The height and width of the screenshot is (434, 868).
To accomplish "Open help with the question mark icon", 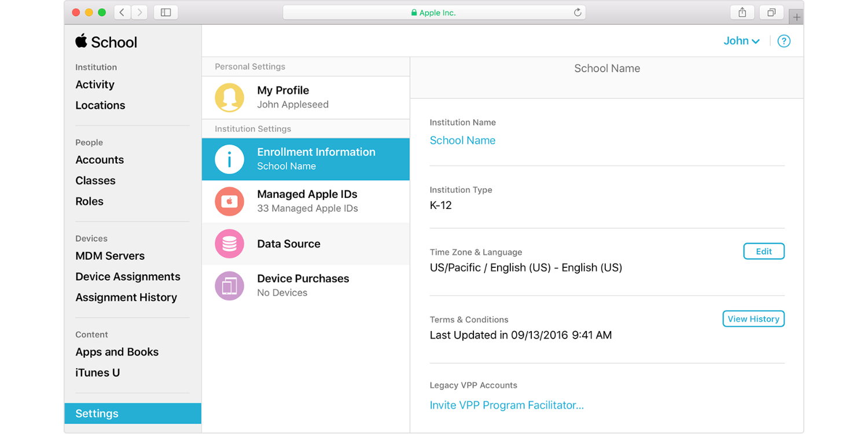I will (x=784, y=41).
